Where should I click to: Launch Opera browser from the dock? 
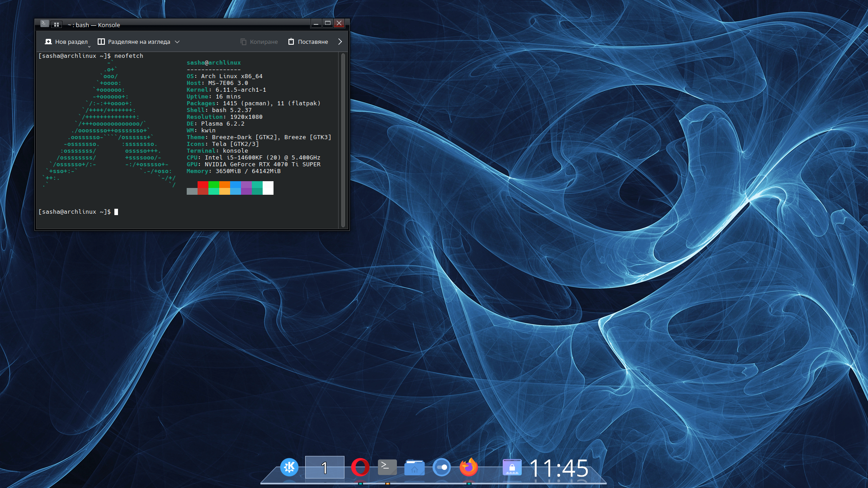pyautogui.click(x=360, y=467)
